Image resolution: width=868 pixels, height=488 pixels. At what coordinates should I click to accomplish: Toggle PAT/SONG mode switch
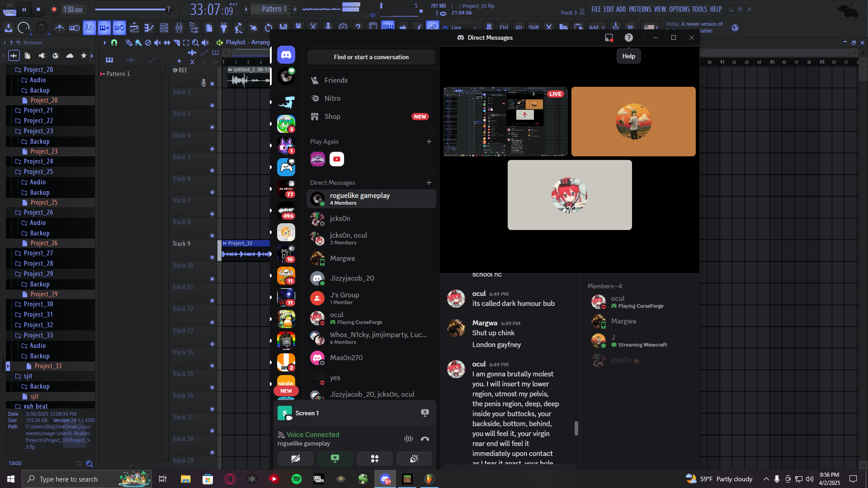point(9,9)
